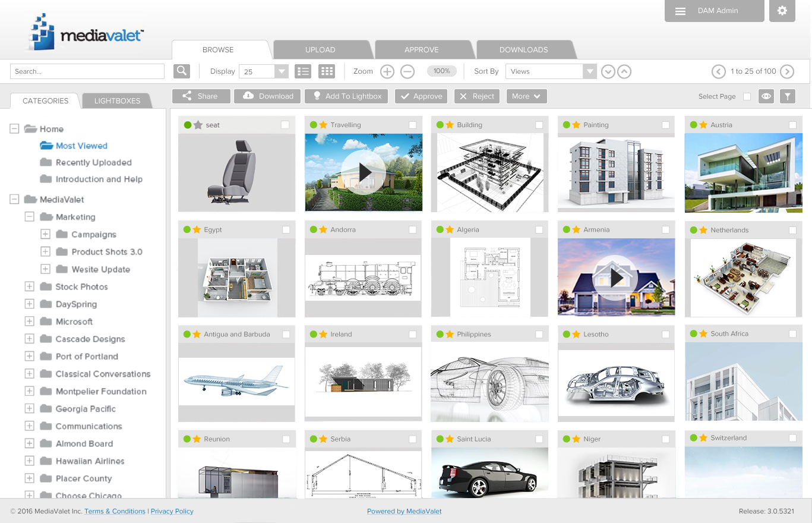Select the Painting asset checkbox
This screenshot has height=523, width=812.
pos(665,125)
